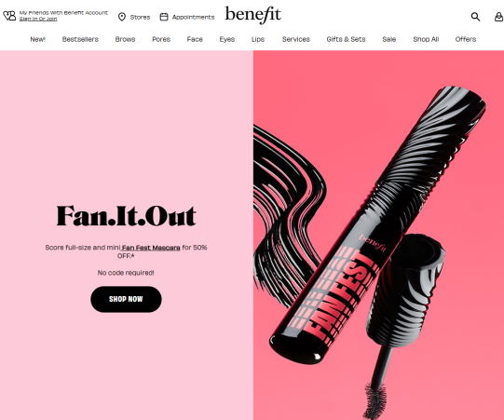The image size is (504, 420).
Task: Open the Bestsellers menu
Action: (x=80, y=39)
